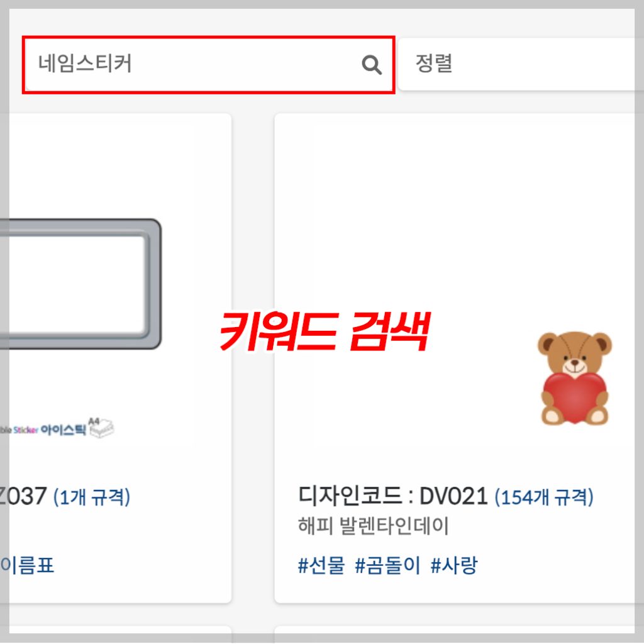The image size is (644, 644).
Task: Filter by the #선물 hashtag
Action: coord(321,565)
